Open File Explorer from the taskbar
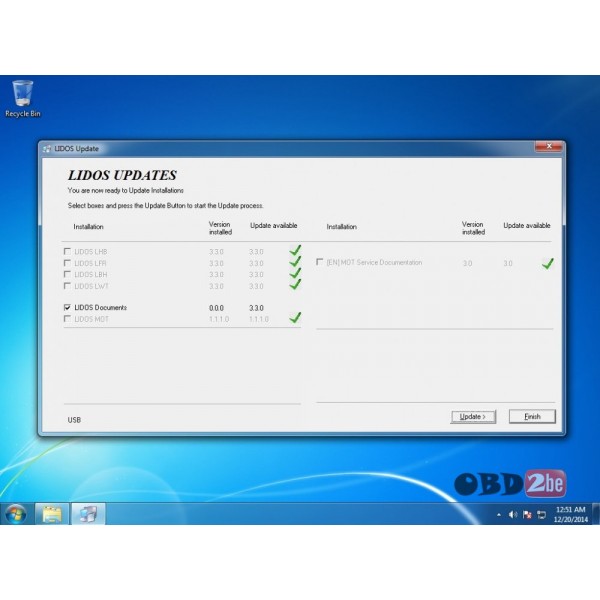This screenshot has width=600, height=600. pyautogui.click(x=52, y=514)
